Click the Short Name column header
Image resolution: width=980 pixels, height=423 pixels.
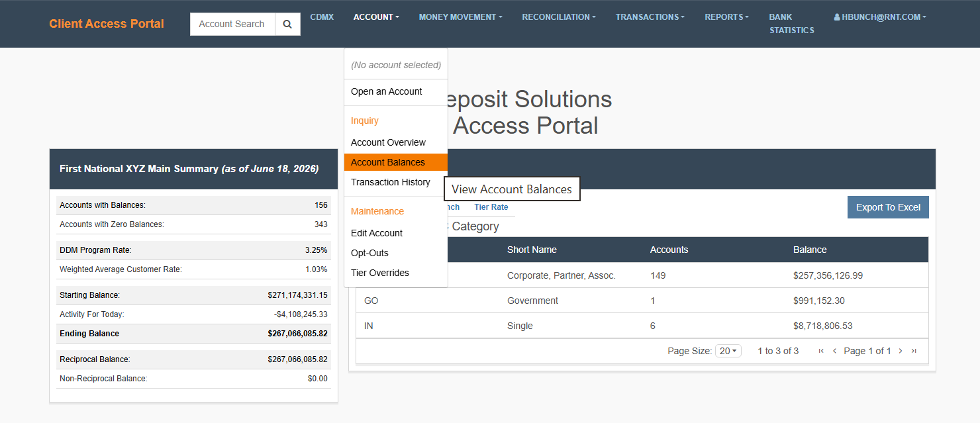(532, 250)
